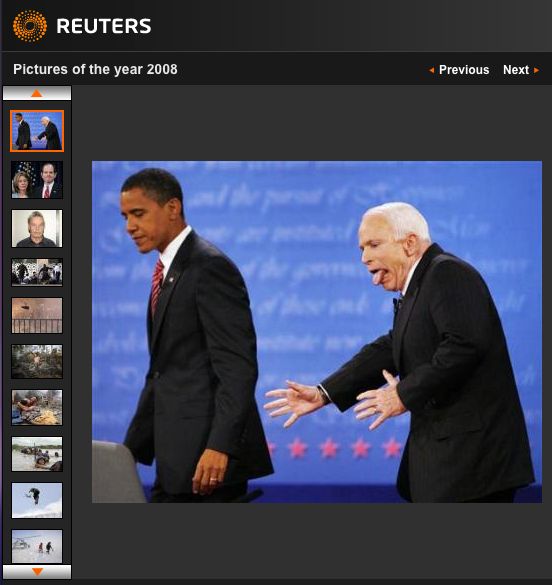Select the fourth thumbnail with crowd at night
Screen dimensions: 552x585
pos(37,272)
